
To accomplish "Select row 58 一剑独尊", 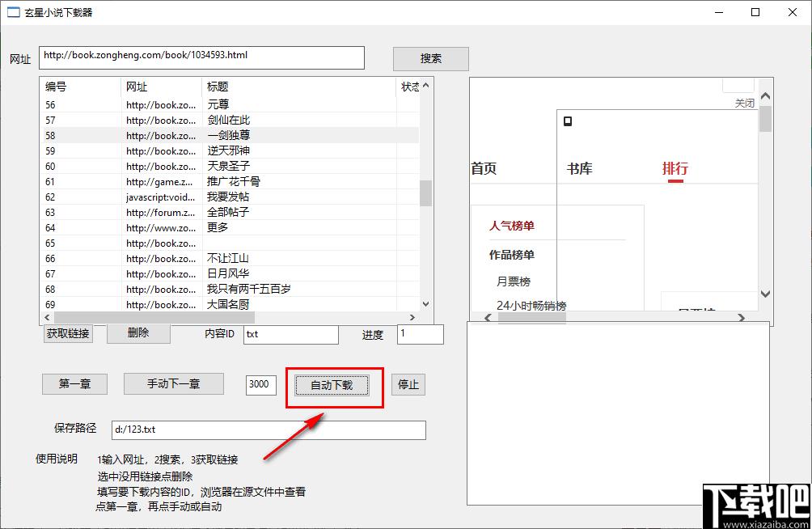I will [230, 135].
